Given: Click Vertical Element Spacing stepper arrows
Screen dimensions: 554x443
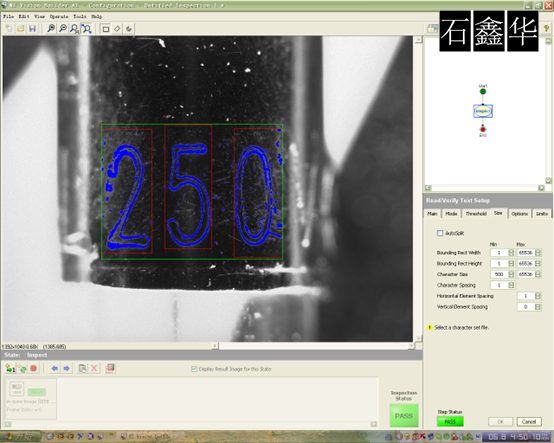Looking at the screenshot, I should click(x=538, y=307).
